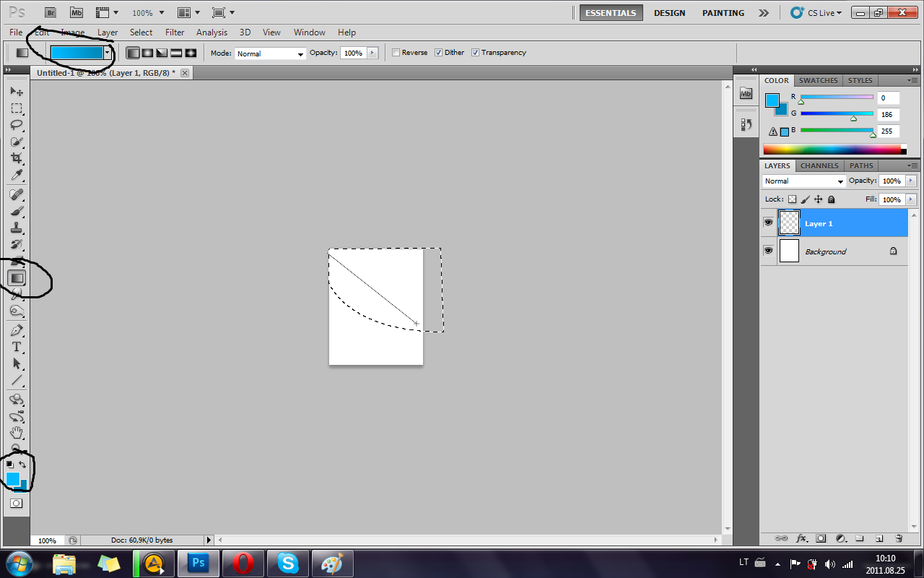This screenshot has height=578, width=924.
Task: Launch Mini Bridge from the top bar
Action: [76, 12]
